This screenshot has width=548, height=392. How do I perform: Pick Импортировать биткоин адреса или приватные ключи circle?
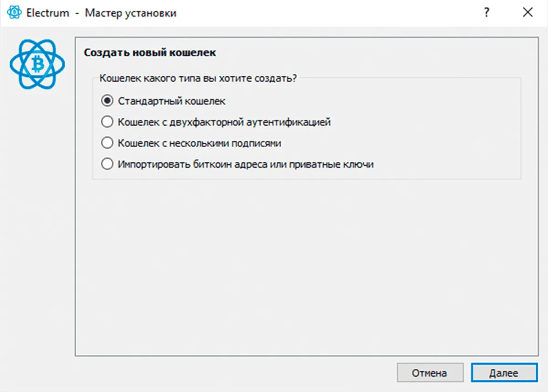[107, 164]
